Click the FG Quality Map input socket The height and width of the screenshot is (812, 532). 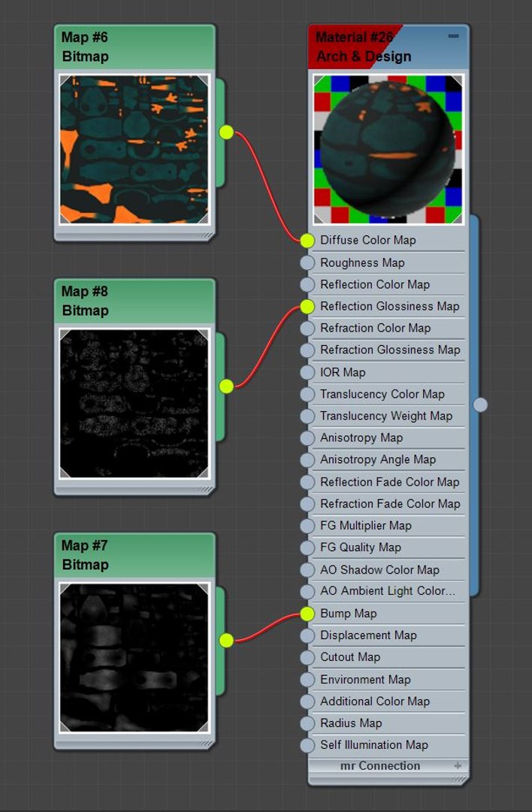coord(307,547)
